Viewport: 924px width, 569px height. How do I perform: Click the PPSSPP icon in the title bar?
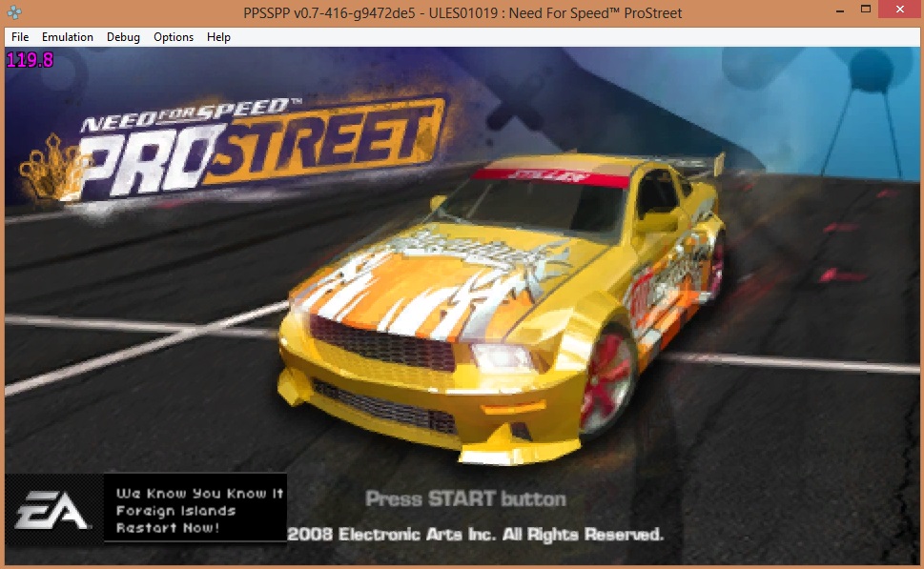pyautogui.click(x=14, y=13)
